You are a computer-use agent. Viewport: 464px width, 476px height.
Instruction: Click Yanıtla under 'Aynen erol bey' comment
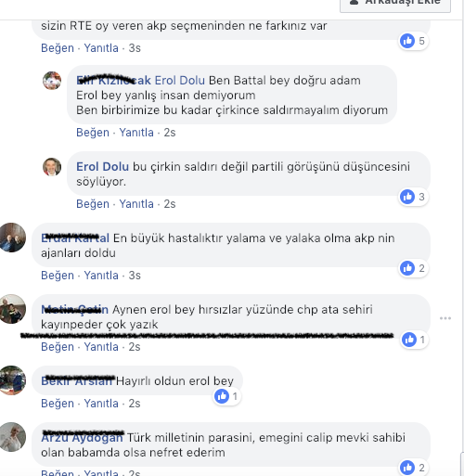101,347
